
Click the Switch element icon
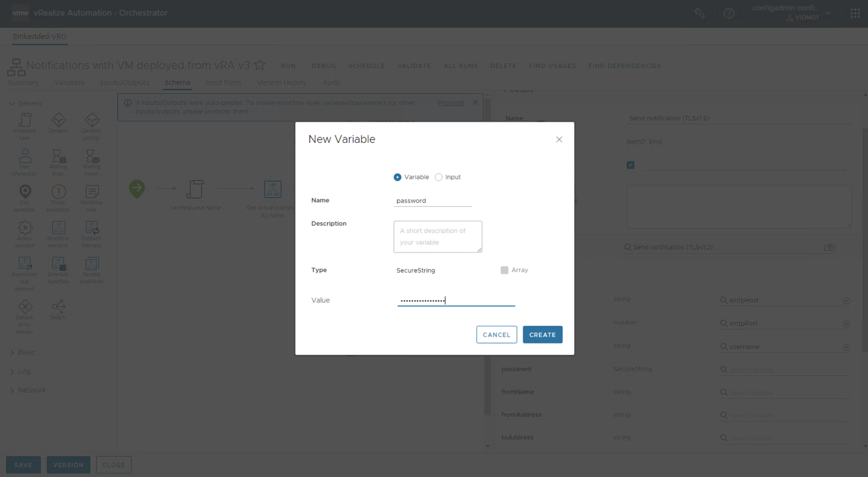pos(58,306)
